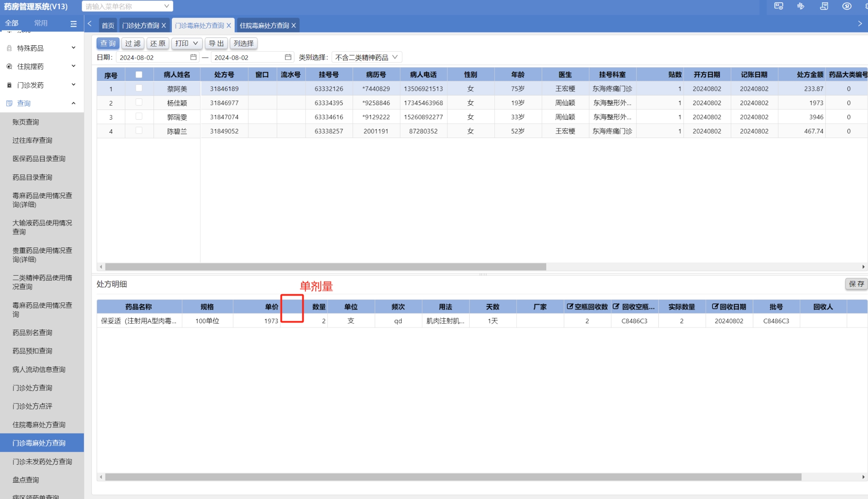The width and height of the screenshot is (868, 499).
Task: Expand the 打印 dropdown button
Action: pyautogui.click(x=186, y=43)
